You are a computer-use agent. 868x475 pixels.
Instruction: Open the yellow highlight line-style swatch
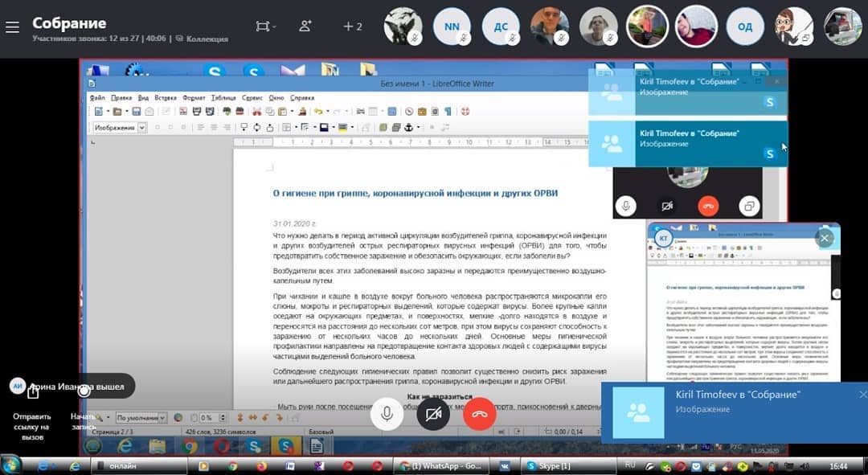coord(342,127)
